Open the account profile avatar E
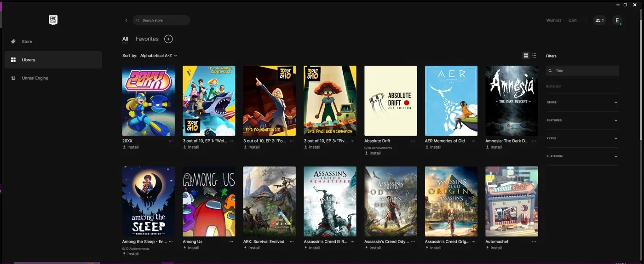 (617, 20)
